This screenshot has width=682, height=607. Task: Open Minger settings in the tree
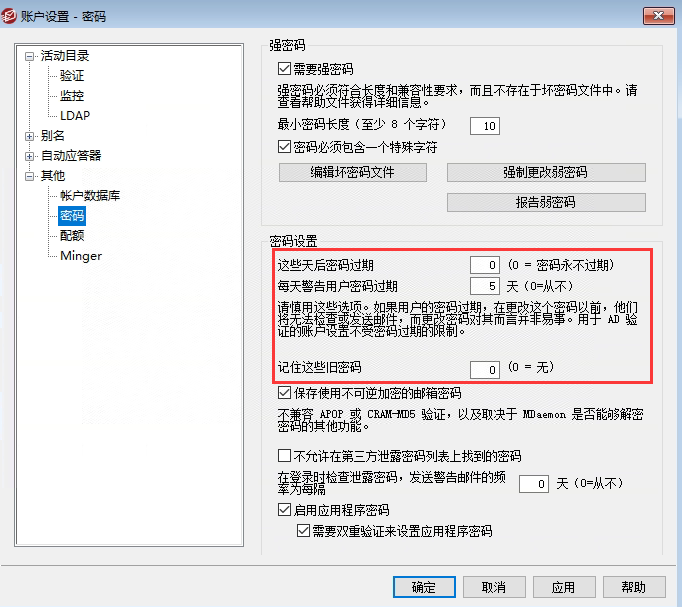81,256
